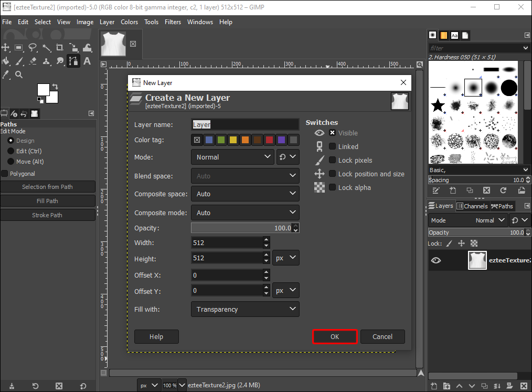Open the Filters menu
The image size is (532, 392).
click(173, 22)
